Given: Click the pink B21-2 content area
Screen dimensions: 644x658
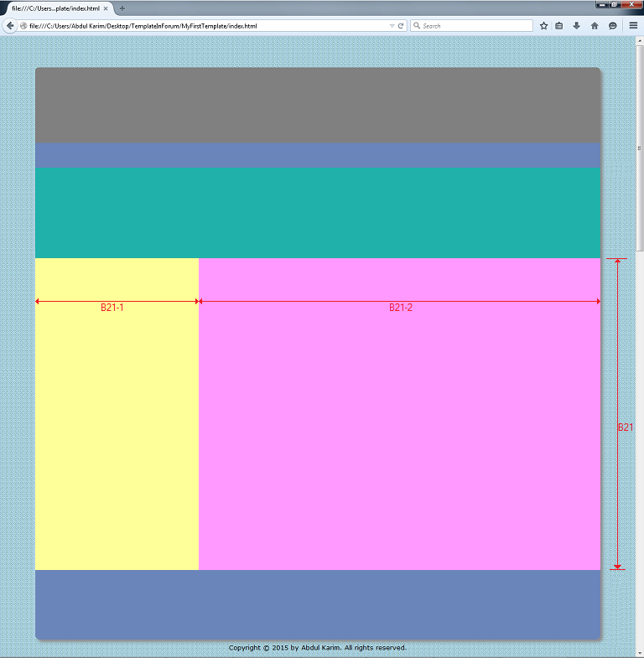Looking at the screenshot, I should click(x=399, y=419).
